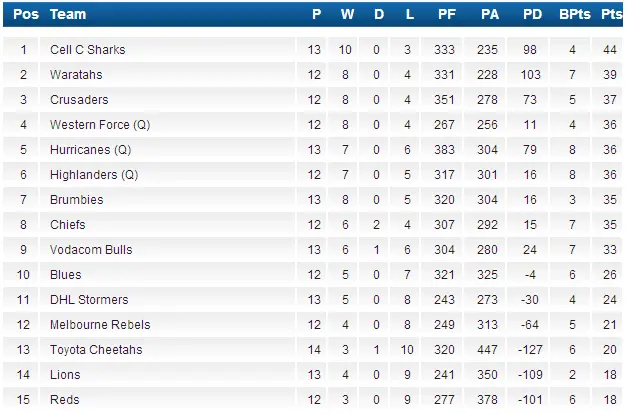Click the Pts column header
Image resolution: width=628 pixels, height=414 pixels.
[x=611, y=14]
